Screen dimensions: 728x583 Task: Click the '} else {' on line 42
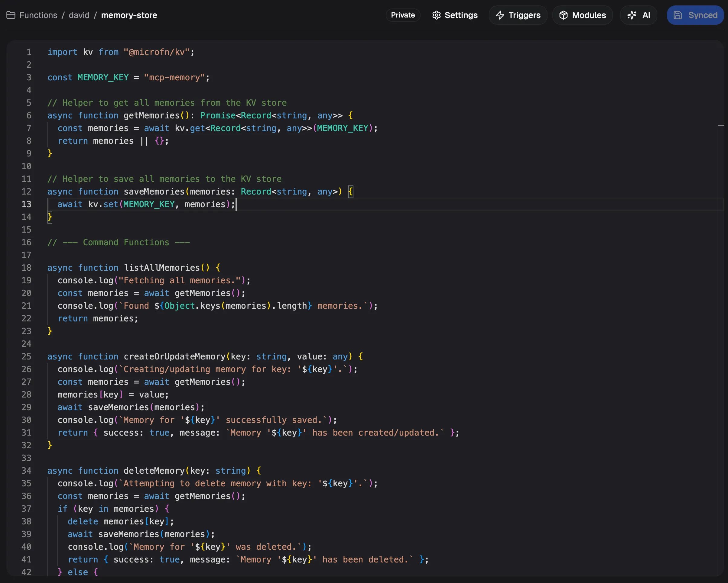(78, 572)
